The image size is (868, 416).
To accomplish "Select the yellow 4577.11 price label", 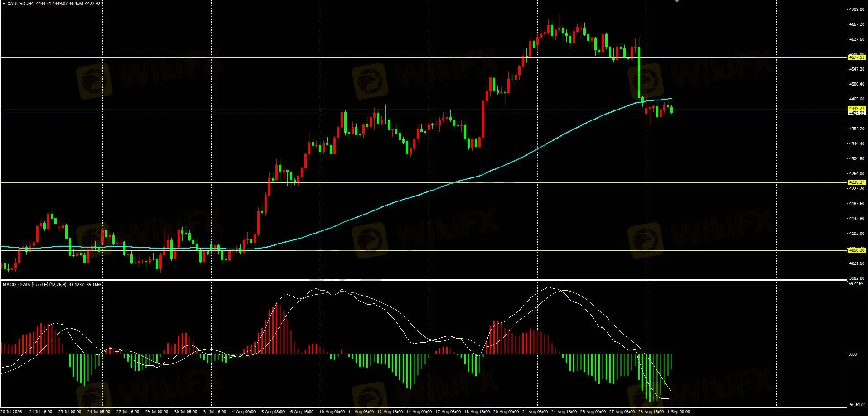I will (x=857, y=57).
